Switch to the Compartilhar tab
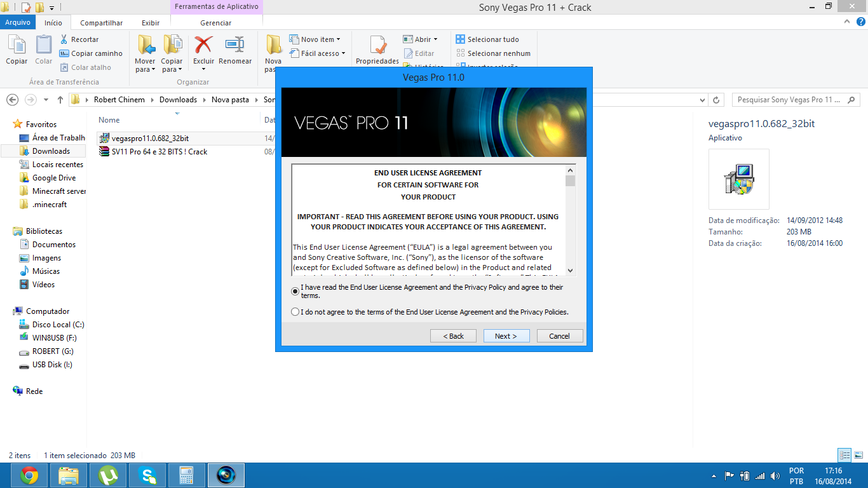 tap(102, 23)
